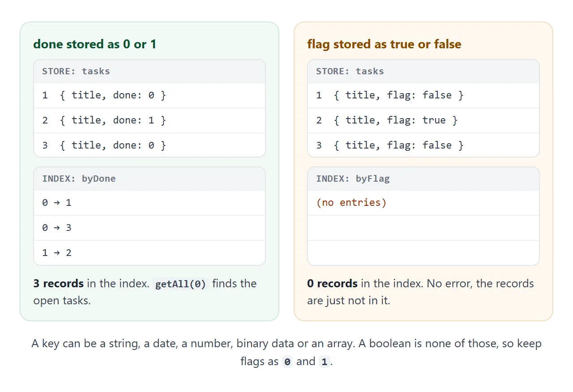The width and height of the screenshot is (573, 392).
Task: Click index entry '0 → 3'
Action: 150,228
